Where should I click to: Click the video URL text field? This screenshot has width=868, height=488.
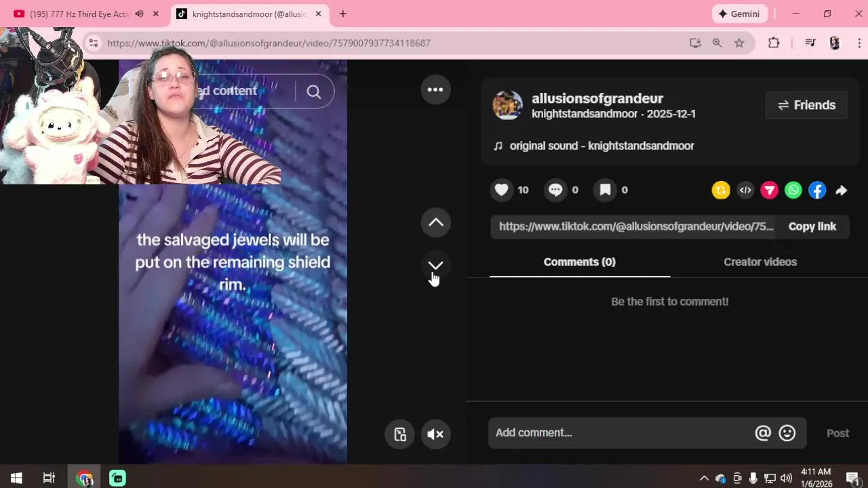(x=636, y=226)
